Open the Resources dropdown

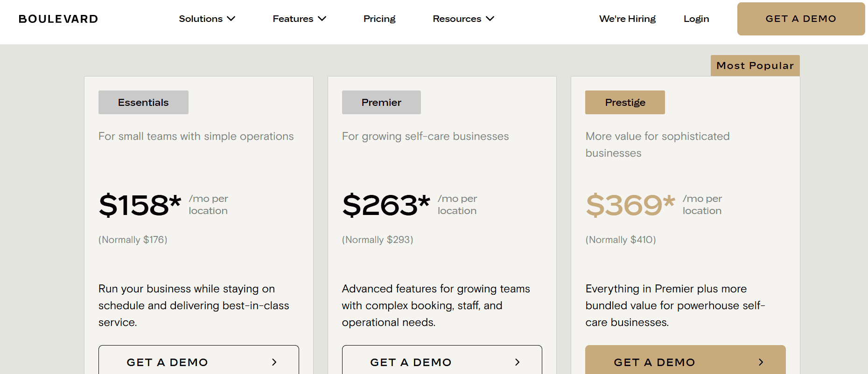point(457,19)
